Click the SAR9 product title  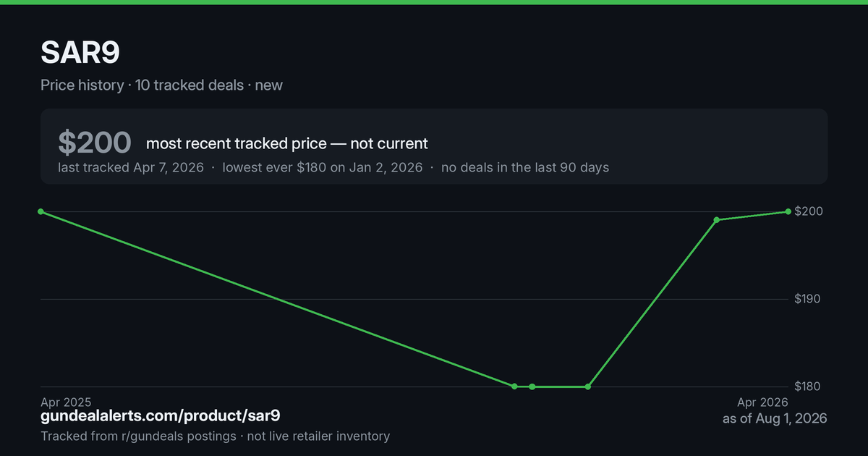point(80,52)
